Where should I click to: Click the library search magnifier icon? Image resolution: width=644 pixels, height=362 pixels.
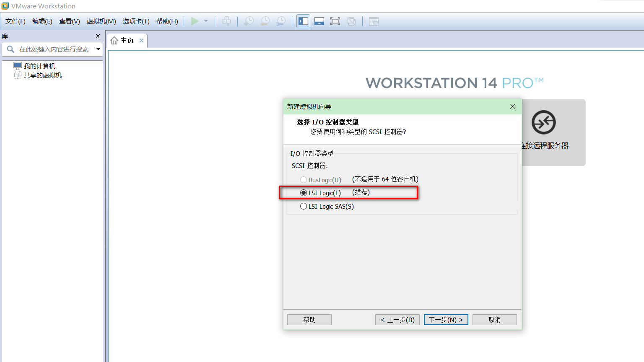pos(10,49)
